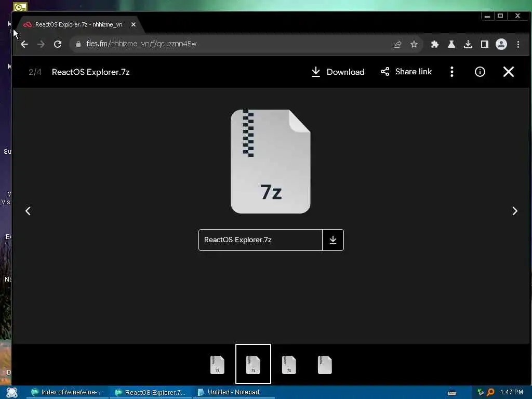
Task: Click the Download button in viewer header
Action: pyautogui.click(x=338, y=72)
